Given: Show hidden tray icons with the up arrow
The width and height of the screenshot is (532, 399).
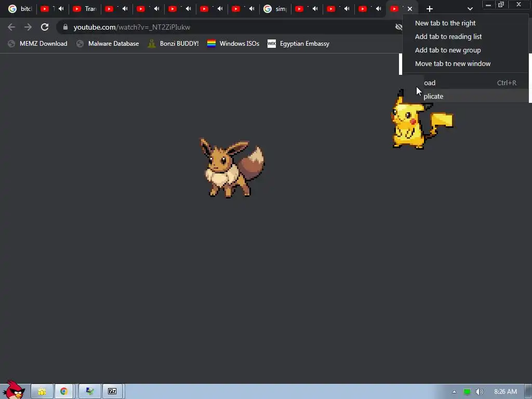Looking at the screenshot, I should [454, 392].
